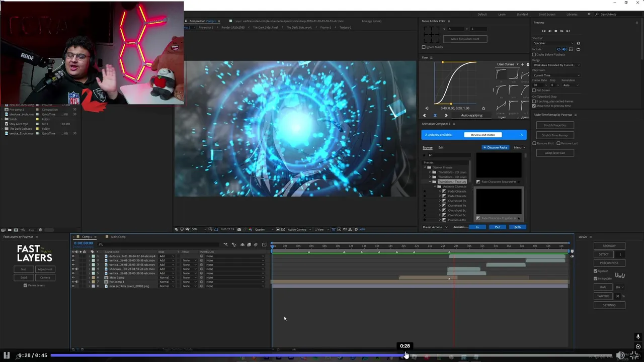Click Move to Custom Point button
This screenshot has width=644, height=362.
tap(465, 39)
